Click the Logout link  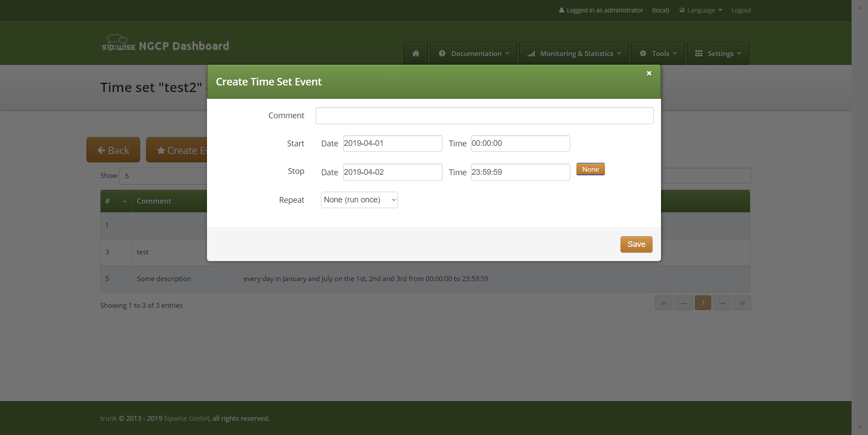[x=741, y=10]
